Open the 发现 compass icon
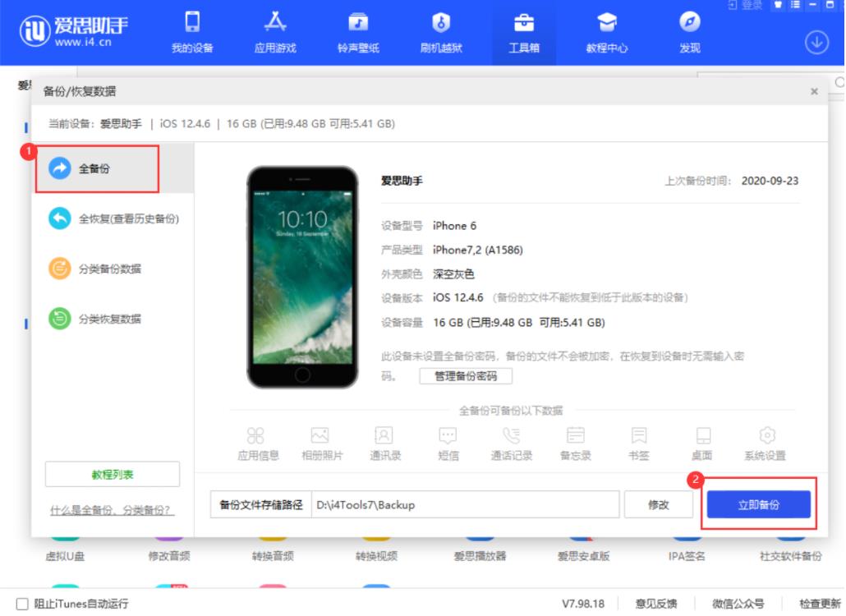The height and width of the screenshot is (616, 846). click(x=689, y=33)
